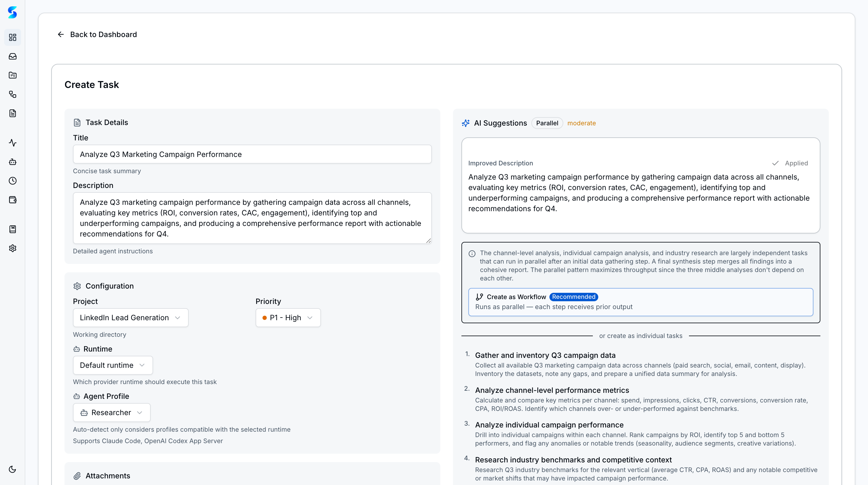Open the workflows nodes icon in sidebar
The image size is (868, 485).
coord(12,95)
